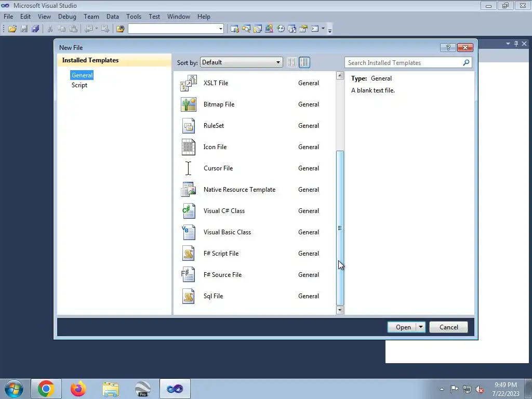Image resolution: width=532 pixels, height=399 pixels.
Task: Open the Team menu
Action: pos(91,17)
